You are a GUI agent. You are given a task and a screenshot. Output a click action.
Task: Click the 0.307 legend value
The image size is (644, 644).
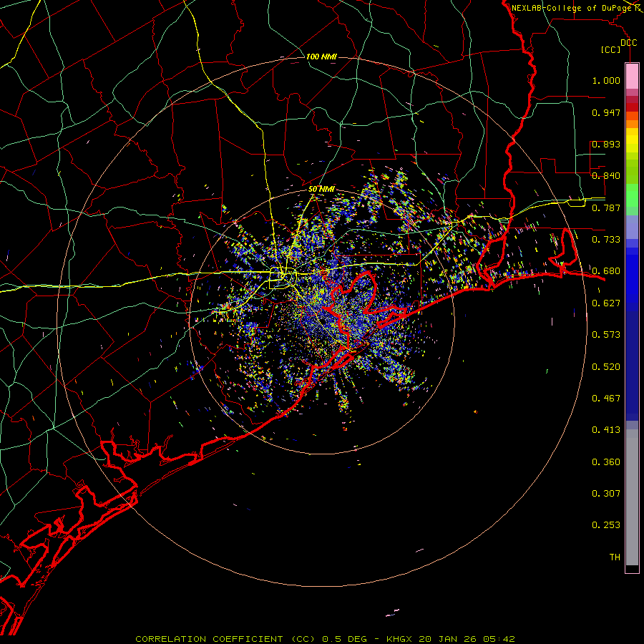click(x=606, y=494)
